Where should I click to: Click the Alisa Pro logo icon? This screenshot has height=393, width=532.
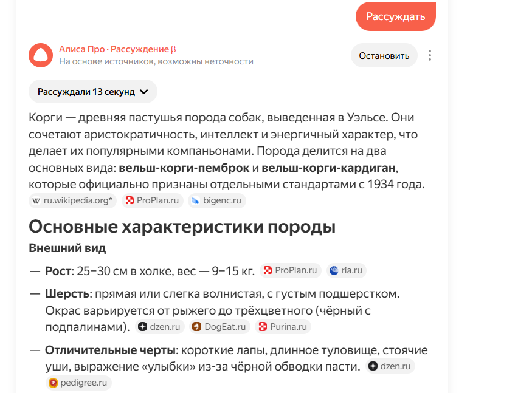[41, 55]
